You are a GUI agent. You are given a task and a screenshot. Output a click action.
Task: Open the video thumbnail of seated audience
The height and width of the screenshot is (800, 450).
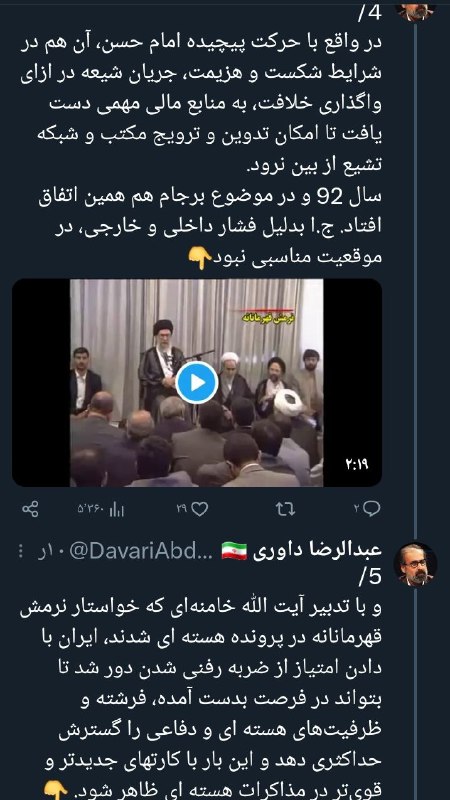pyautogui.click(x=197, y=383)
